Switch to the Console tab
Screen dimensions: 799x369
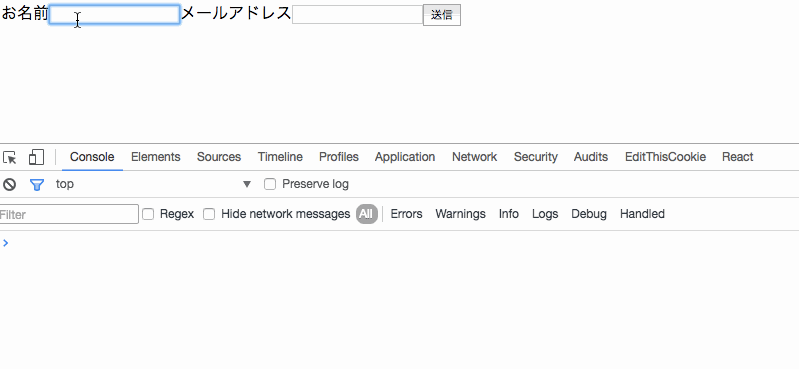point(92,157)
